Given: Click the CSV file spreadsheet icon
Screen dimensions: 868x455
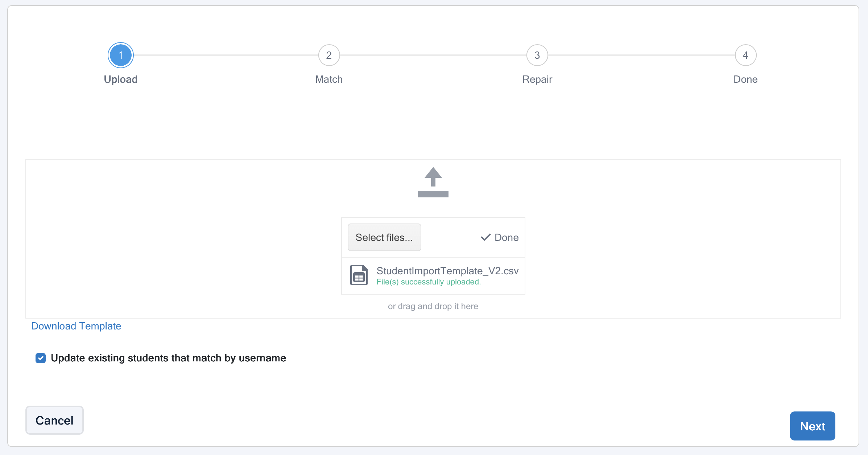Looking at the screenshot, I should coord(359,275).
